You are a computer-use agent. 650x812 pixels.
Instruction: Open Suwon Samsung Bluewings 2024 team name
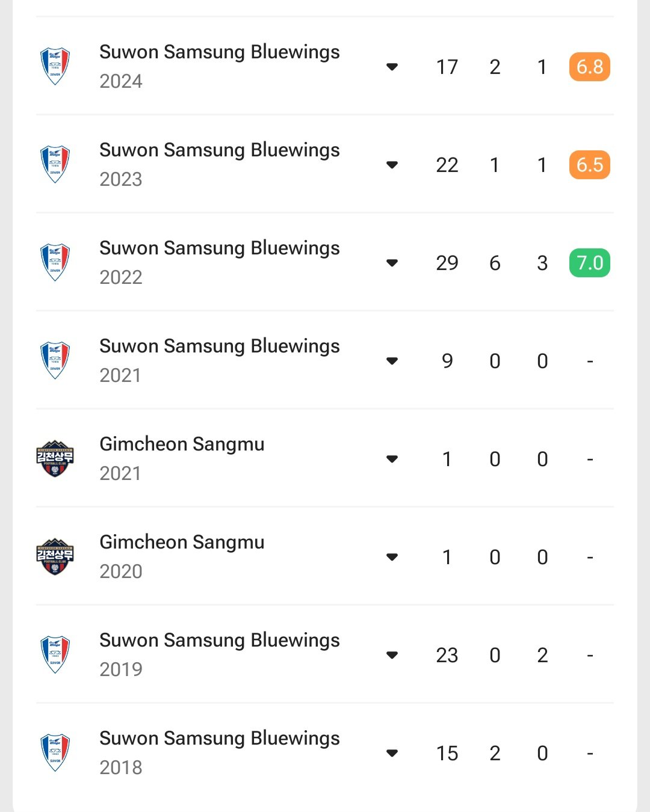pyautogui.click(x=219, y=52)
